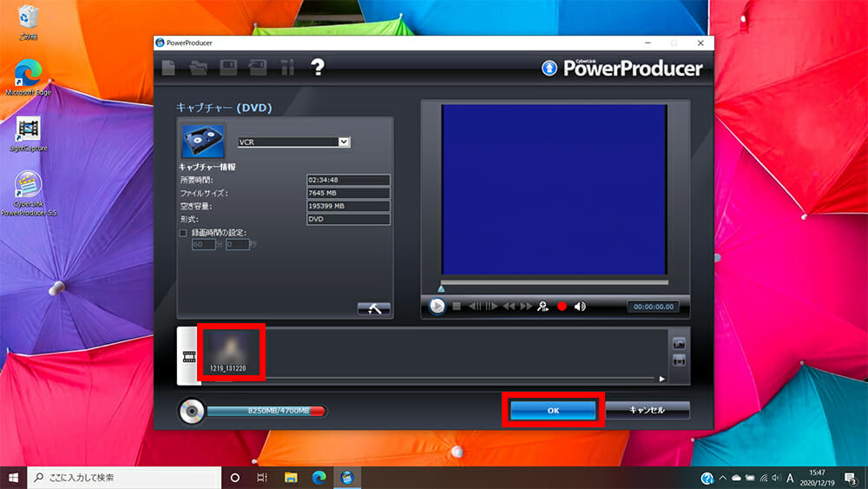Image resolution: width=868 pixels, height=489 pixels.
Task: Click the DVD format value field
Action: [x=348, y=219]
